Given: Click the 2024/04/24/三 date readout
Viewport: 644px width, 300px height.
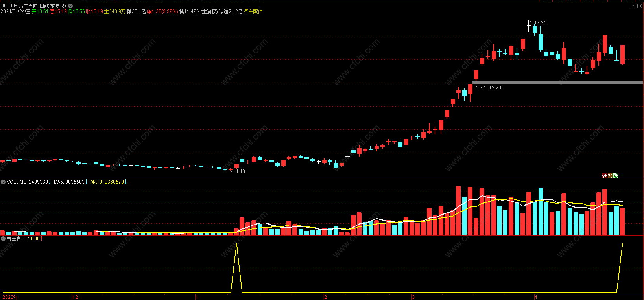Looking at the screenshot, I should pos(15,12).
